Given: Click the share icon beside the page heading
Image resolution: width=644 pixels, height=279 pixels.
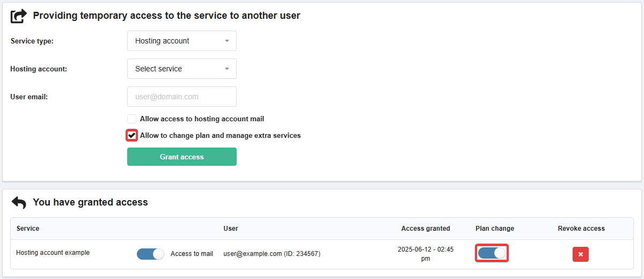Looking at the screenshot, I should 19,16.
